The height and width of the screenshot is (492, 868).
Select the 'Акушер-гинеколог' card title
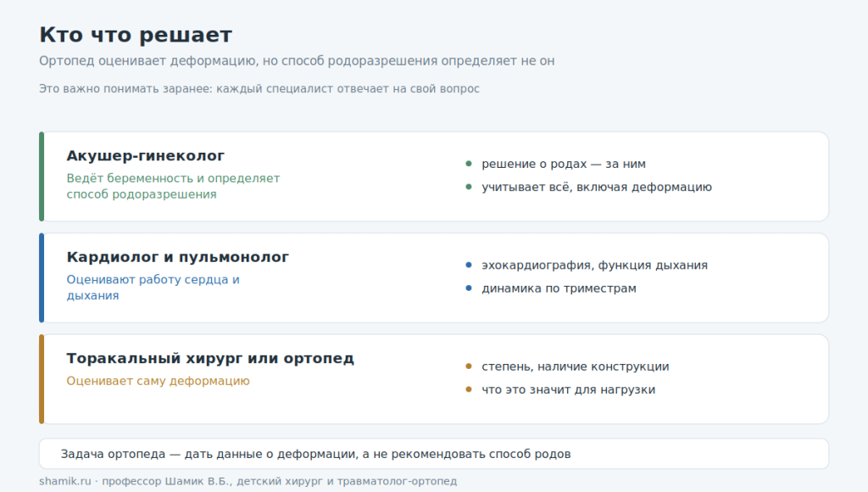[146, 156]
